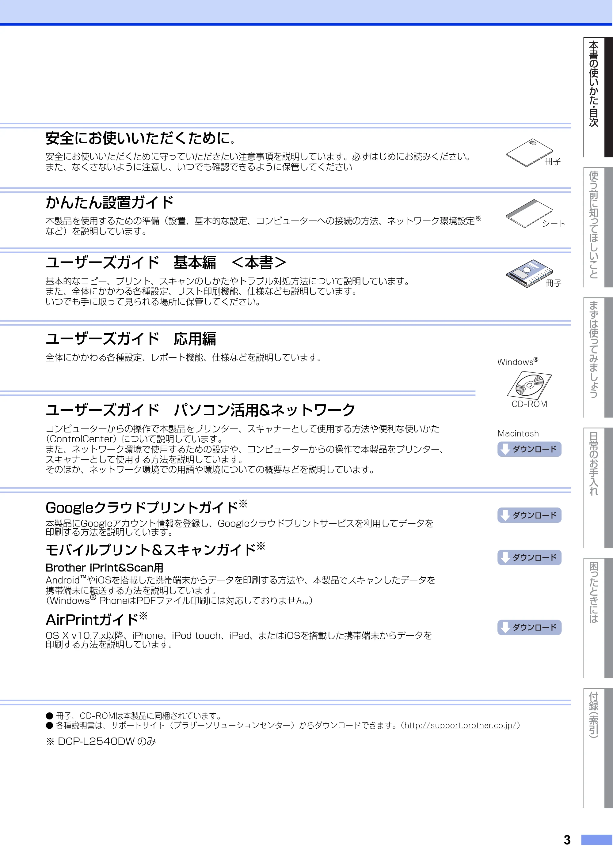This screenshot has width=613, height=868.
Task: Click the かんたん設置ガイド heading
Action: pyautogui.click(x=110, y=202)
